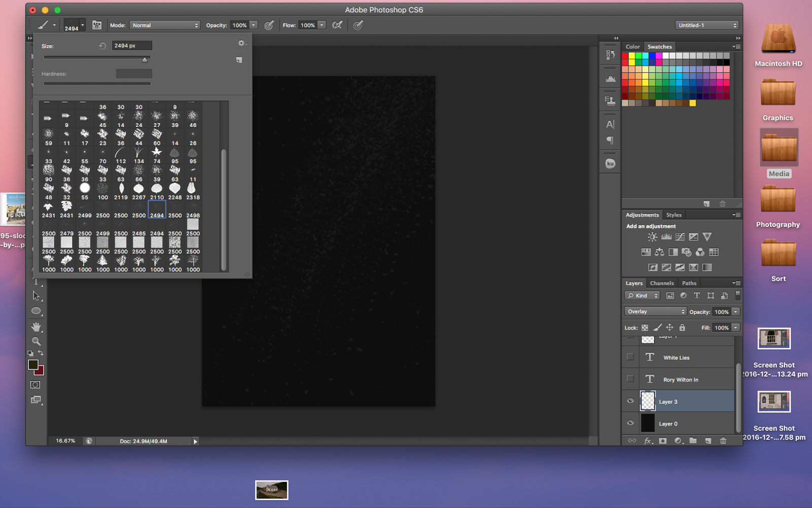
Task: Switch to the Styles tab
Action: pos(674,215)
